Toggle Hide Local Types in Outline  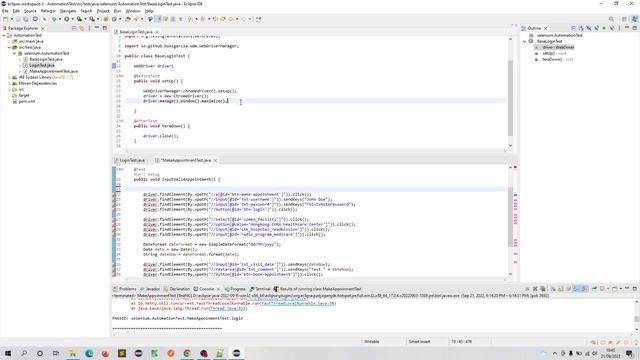pos(611,28)
